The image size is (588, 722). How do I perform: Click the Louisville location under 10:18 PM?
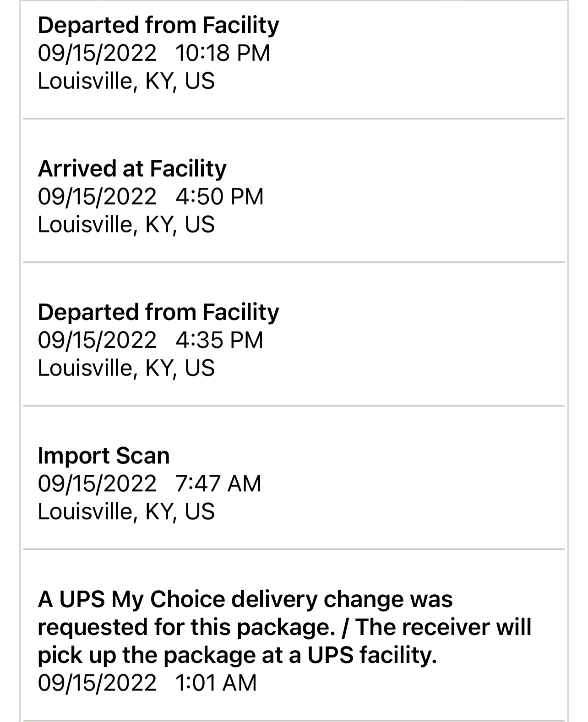pos(126,81)
